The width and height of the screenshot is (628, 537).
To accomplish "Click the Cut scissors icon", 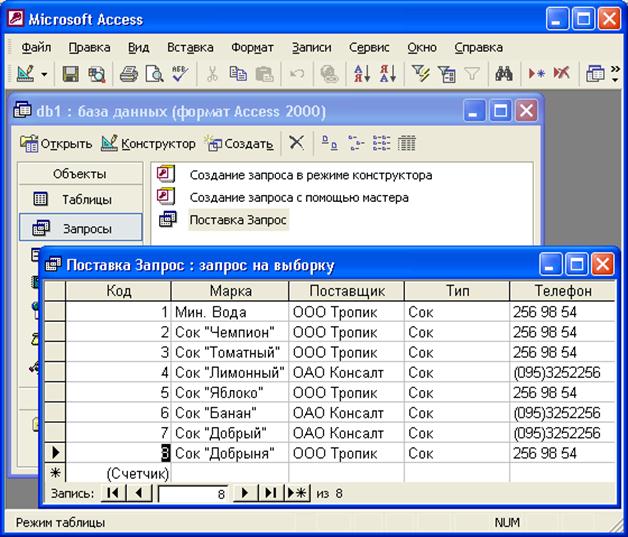I will coord(212,74).
